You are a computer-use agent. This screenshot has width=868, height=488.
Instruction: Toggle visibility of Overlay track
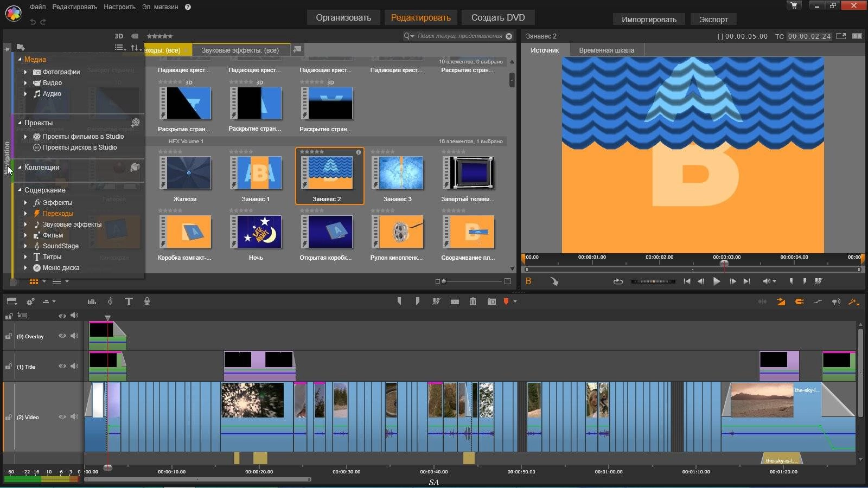coord(62,336)
